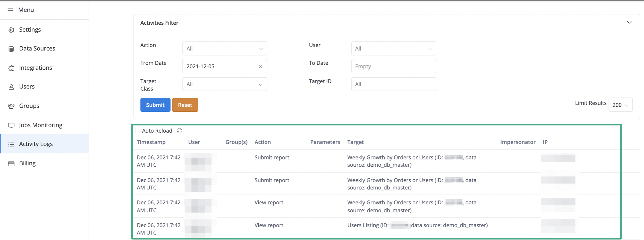Open the User filter dropdown
Screen dimensions: 644x240
coord(393,48)
